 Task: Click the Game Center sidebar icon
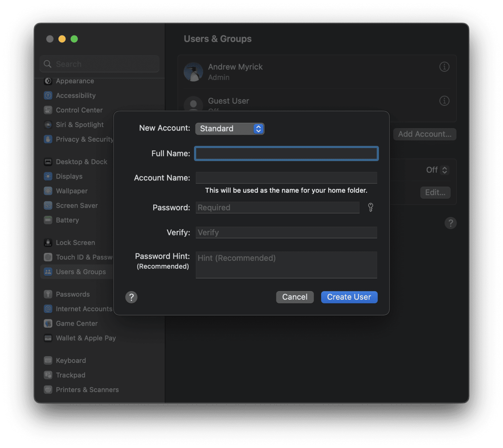(x=48, y=324)
